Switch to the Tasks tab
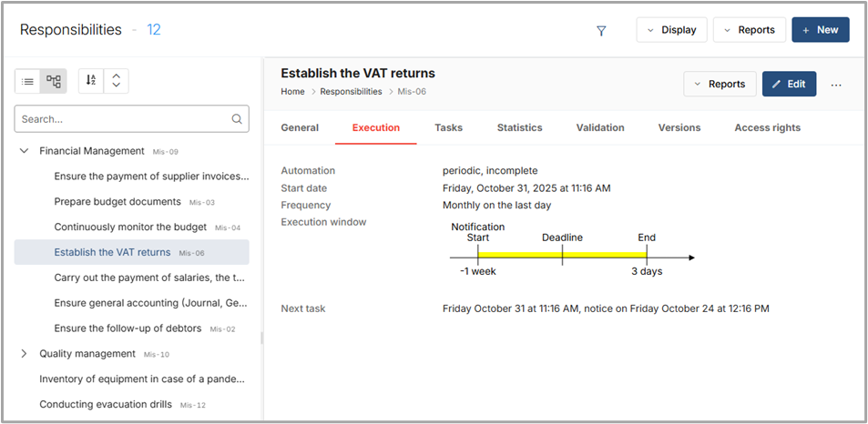Image resolution: width=868 pixels, height=424 pixels. coord(448,127)
